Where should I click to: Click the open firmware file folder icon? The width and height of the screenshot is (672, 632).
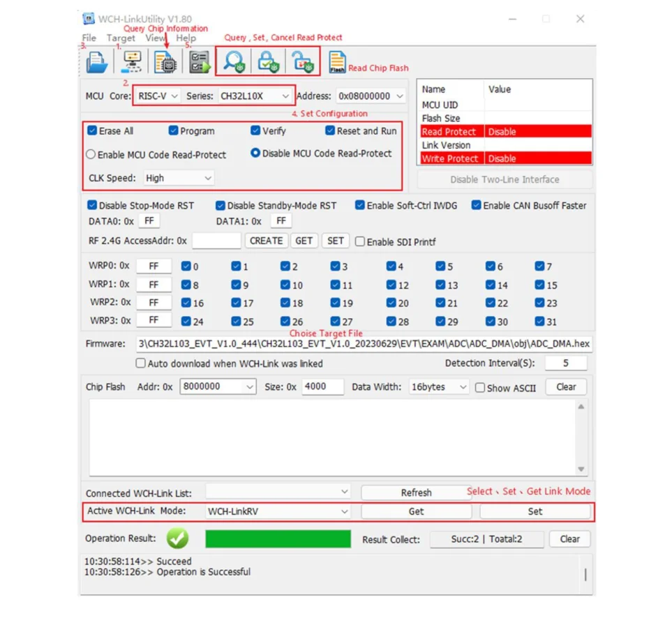97,63
